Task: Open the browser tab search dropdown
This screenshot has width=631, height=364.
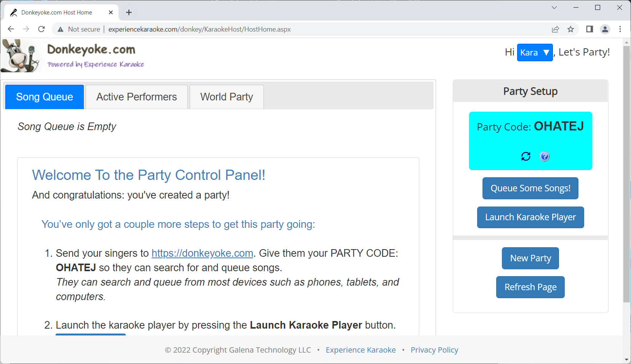Action: [x=554, y=8]
